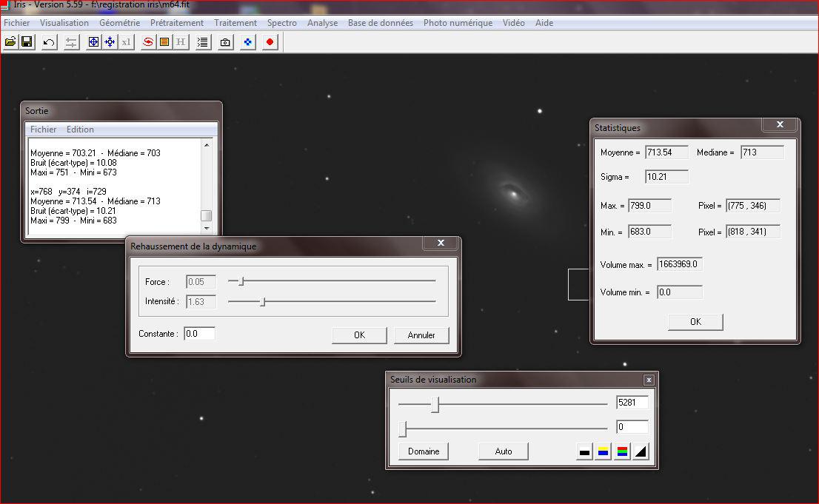819x504 pixels.
Task: Click OK in Statistiques window
Action: (x=696, y=322)
